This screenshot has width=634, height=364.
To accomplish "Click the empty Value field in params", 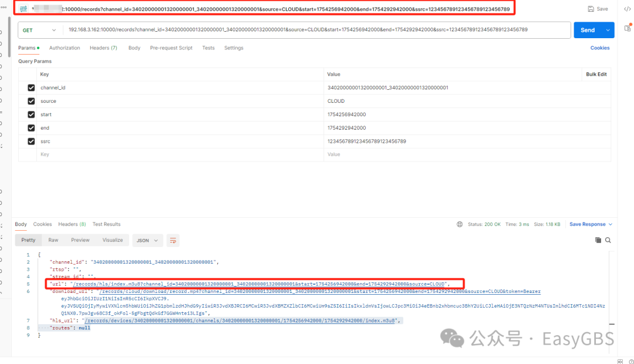I will [x=467, y=154].
